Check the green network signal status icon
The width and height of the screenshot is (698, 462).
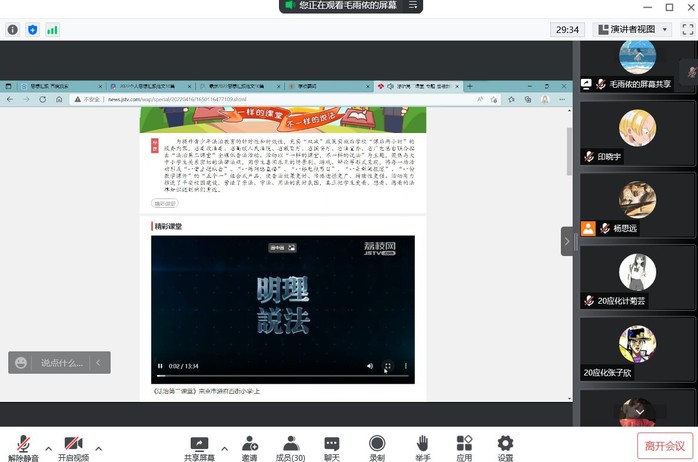(x=52, y=30)
